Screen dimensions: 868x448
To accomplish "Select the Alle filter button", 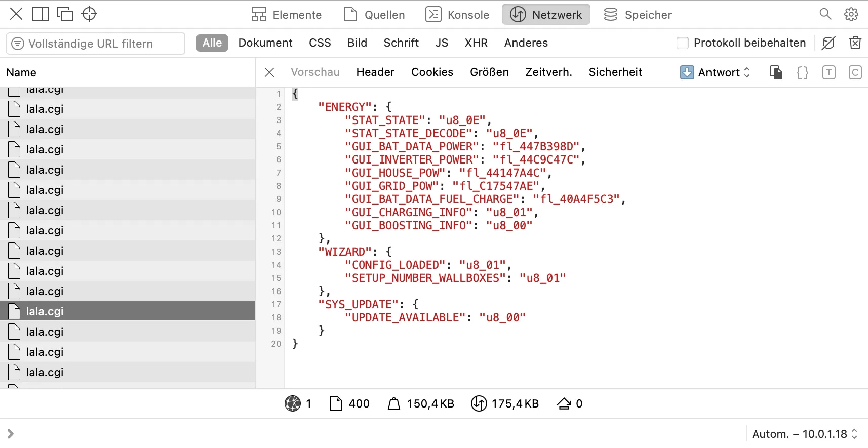I will point(212,43).
